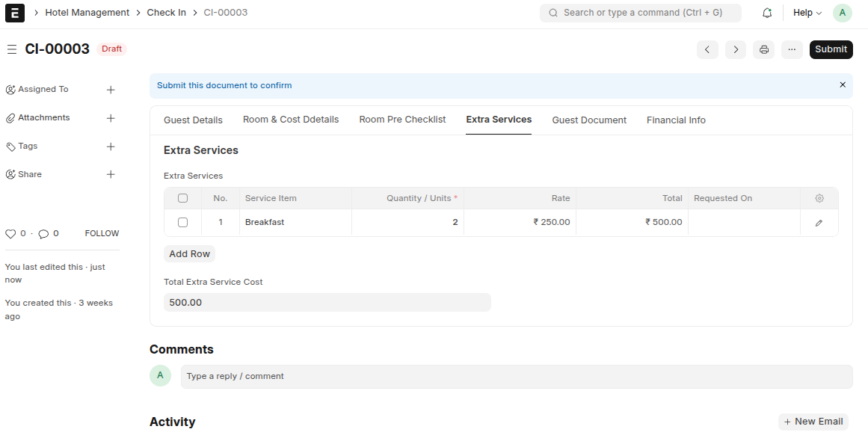Toggle the select-all checkbox in table header
This screenshot has height=444, width=868.
point(182,198)
